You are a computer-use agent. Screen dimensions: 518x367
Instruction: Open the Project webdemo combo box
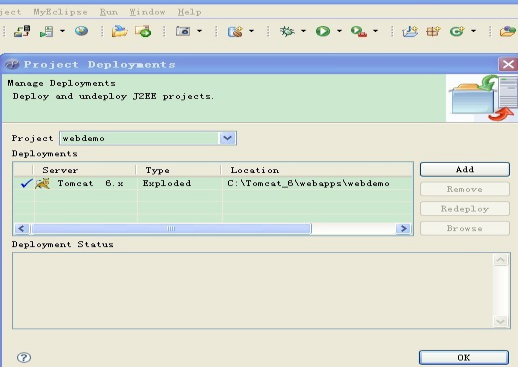tap(148, 138)
